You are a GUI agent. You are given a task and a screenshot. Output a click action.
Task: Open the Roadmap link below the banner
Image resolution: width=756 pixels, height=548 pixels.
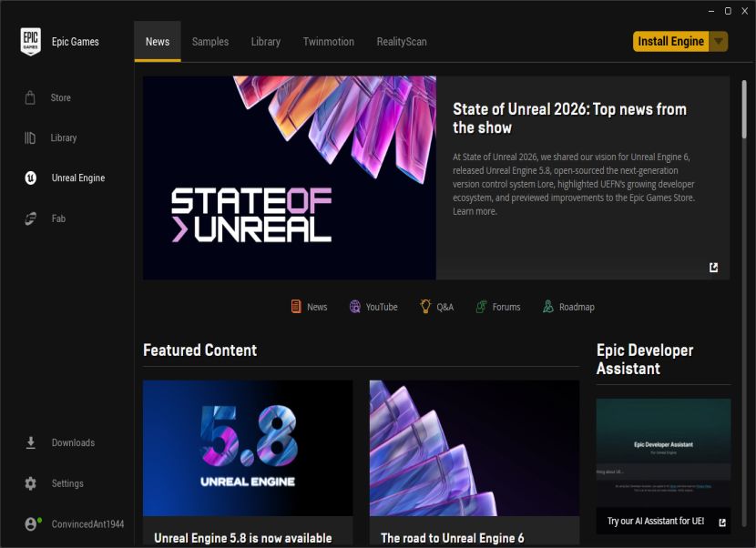click(577, 307)
